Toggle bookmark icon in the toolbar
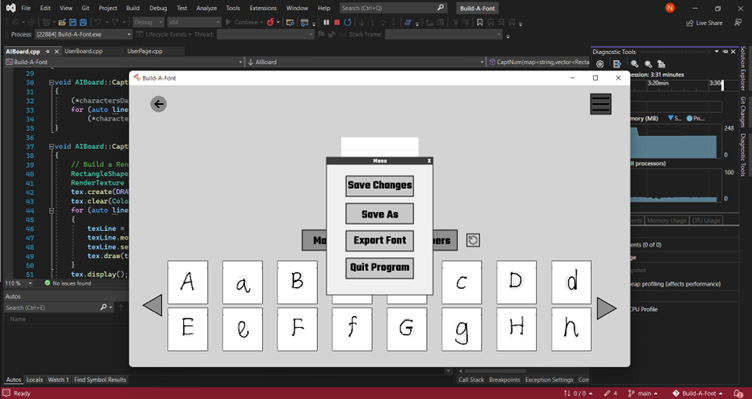 (x=480, y=22)
